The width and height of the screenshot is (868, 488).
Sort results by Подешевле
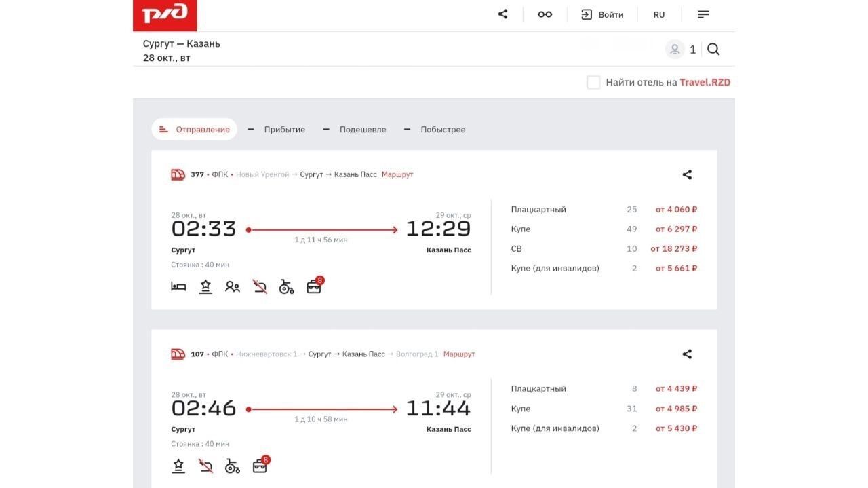pos(355,130)
